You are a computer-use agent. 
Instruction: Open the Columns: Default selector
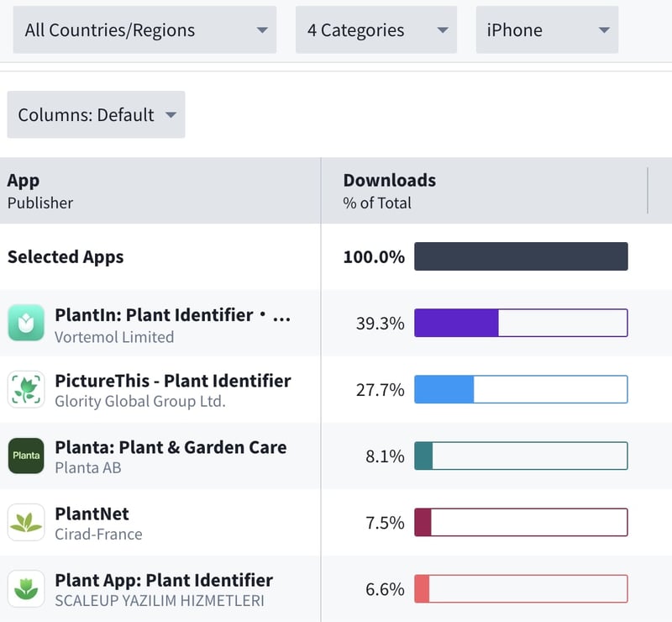point(96,115)
